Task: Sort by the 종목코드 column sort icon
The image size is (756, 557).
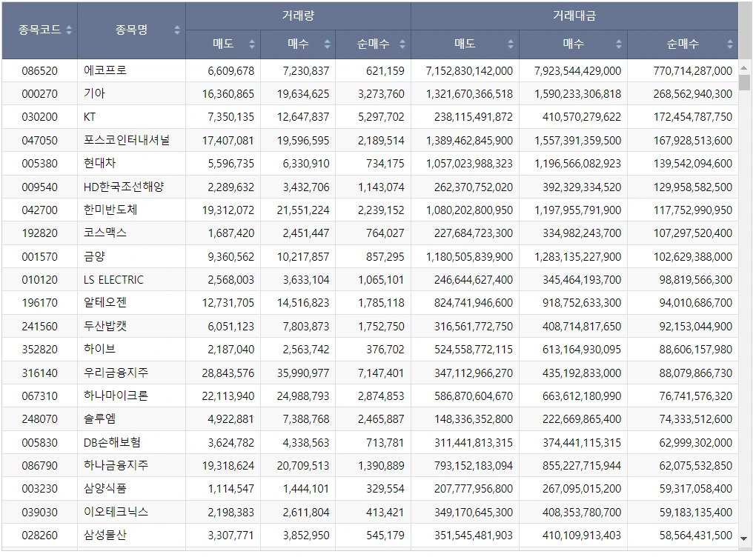Action: coord(69,30)
